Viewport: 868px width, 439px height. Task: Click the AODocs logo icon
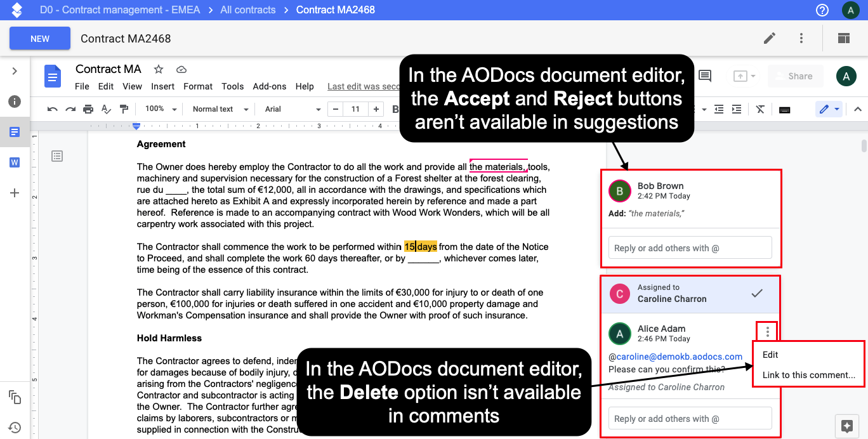pyautogui.click(x=17, y=10)
